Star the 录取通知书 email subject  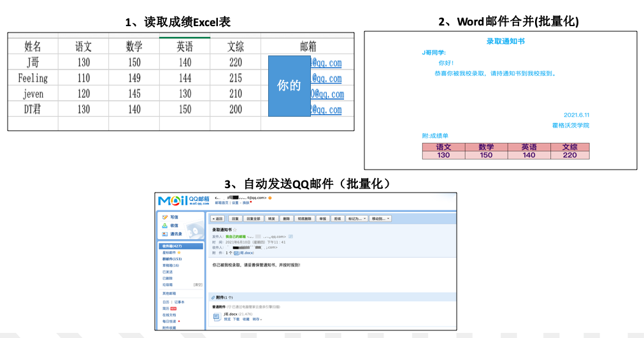(x=235, y=230)
